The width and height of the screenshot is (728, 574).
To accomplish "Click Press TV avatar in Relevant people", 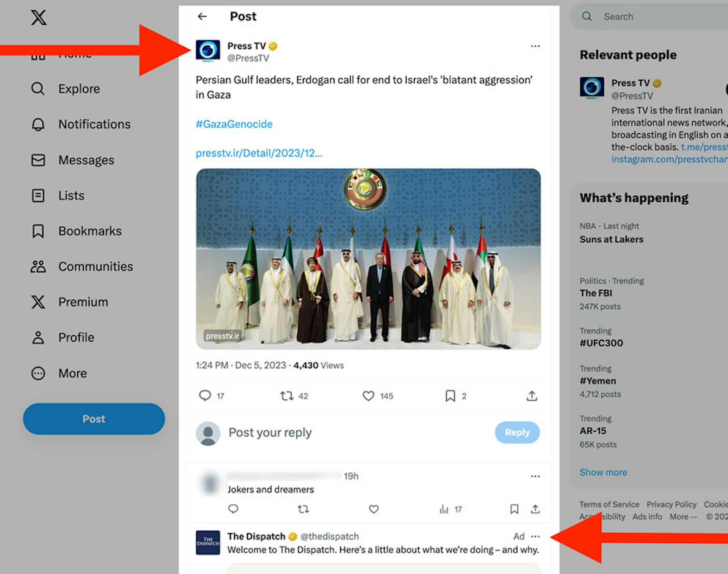I will point(592,88).
